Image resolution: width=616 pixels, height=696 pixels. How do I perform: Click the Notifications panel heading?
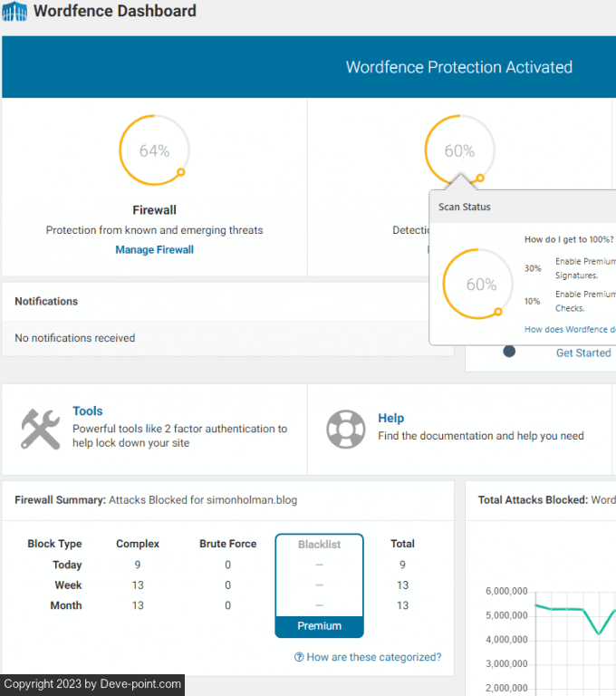point(46,301)
